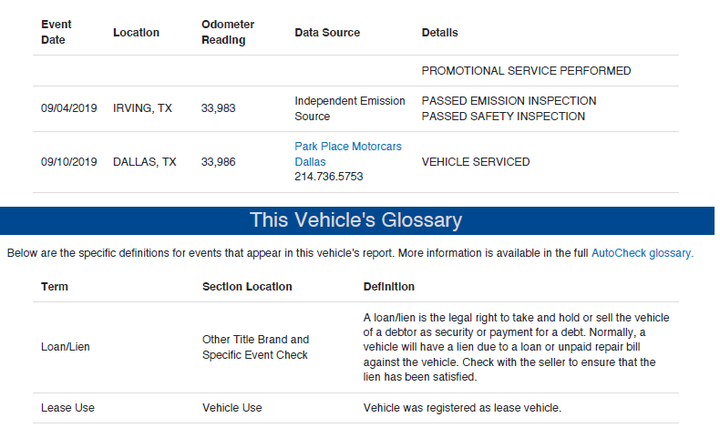Viewport: 720px width, 428px height.
Task: Select the Loan/Lien glossary term
Action: tap(65, 347)
